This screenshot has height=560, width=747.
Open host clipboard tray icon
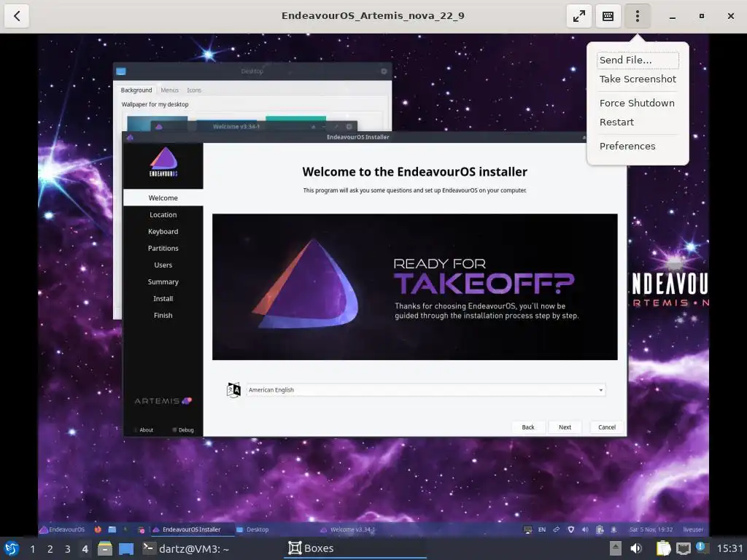pos(663,548)
